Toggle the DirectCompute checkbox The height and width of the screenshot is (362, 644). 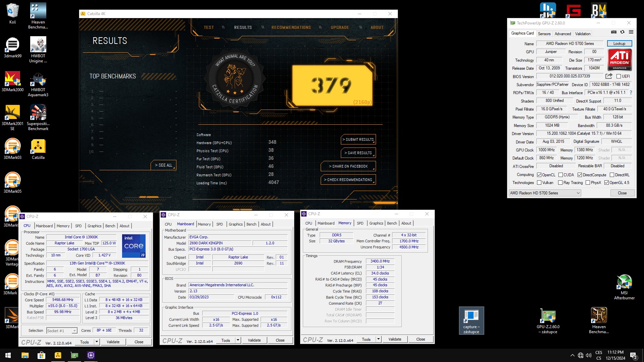point(580,175)
